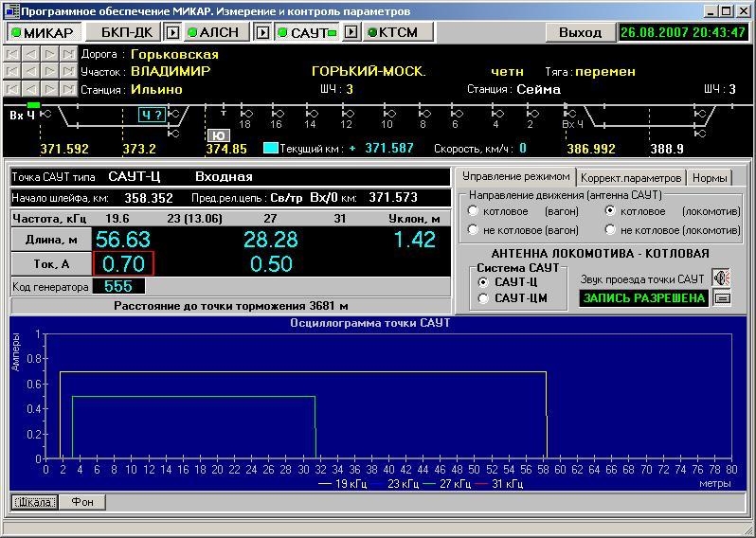Click the small record log icon beside ЗАПИСЬ РАЗРЕШЕНА
Viewport: 756px width, 538px height.
(x=722, y=298)
